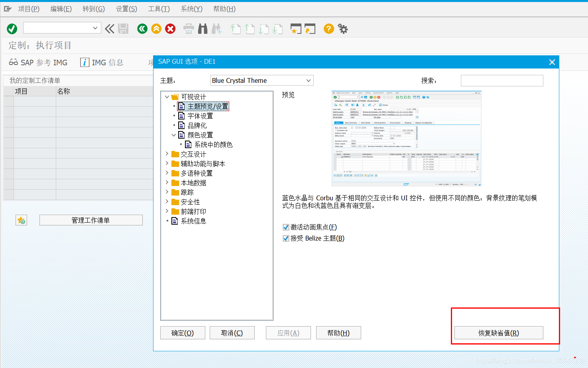Collapse the 可视设计 tree folder
This screenshot has width=588, height=368.
pyautogui.click(x=167, y=97)
